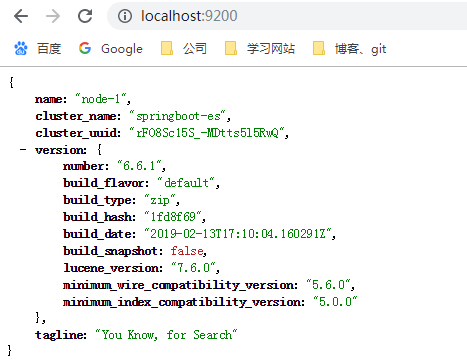Open the 博客、git bookmarks folder
Screen dimensions: 467x364
coord(350,49)
